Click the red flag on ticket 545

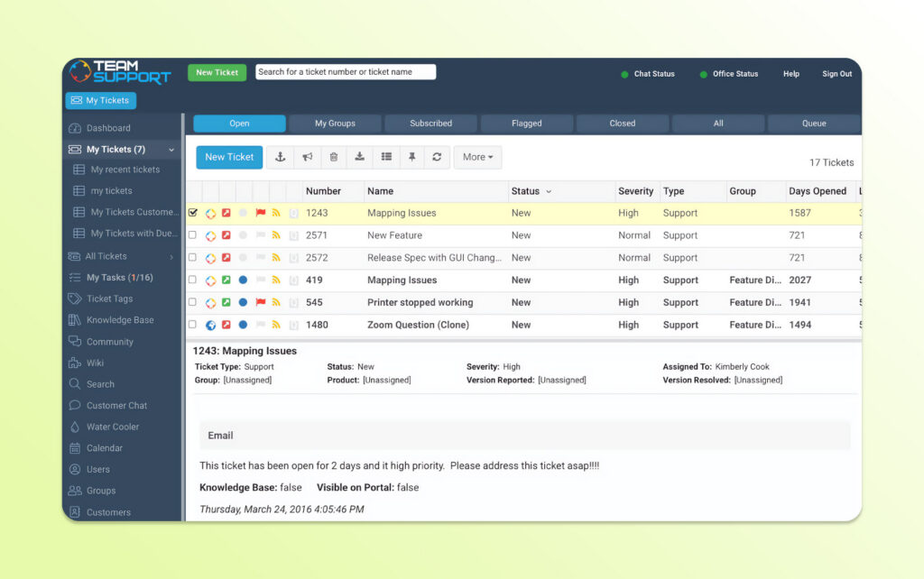(x=261, y=303)
